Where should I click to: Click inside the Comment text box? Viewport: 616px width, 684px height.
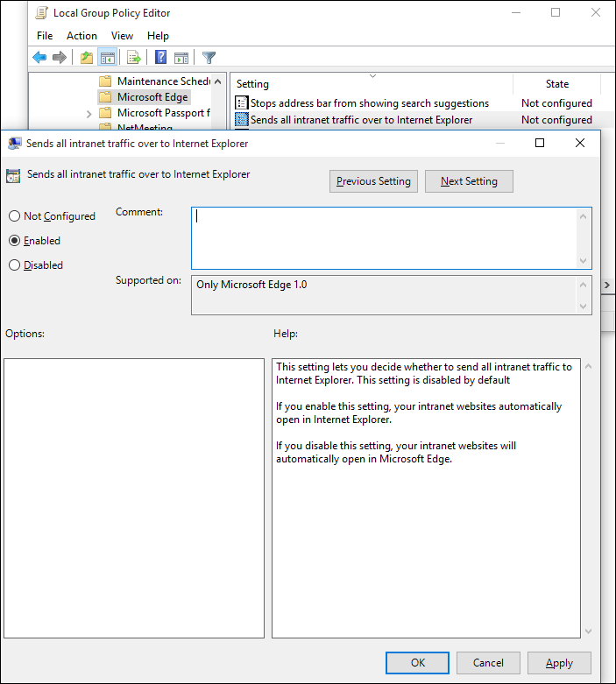point(386,237)
